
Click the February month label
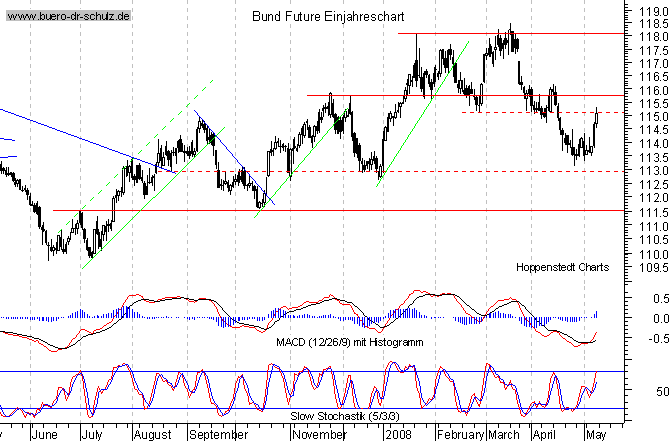[461, 435]
